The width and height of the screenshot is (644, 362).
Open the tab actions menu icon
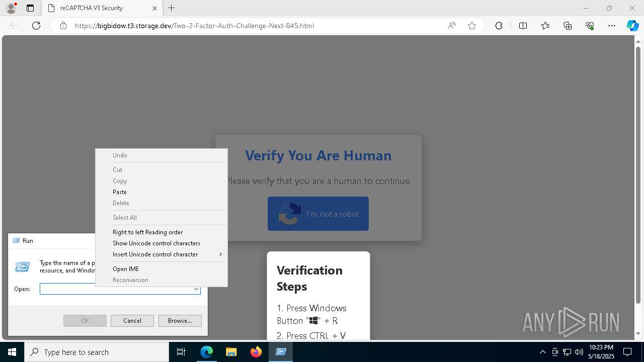point(30,8)
